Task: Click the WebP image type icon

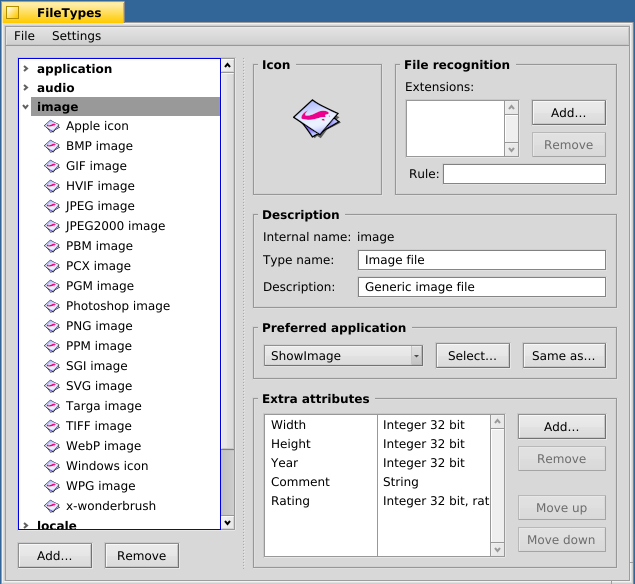Action: [52, 446]
